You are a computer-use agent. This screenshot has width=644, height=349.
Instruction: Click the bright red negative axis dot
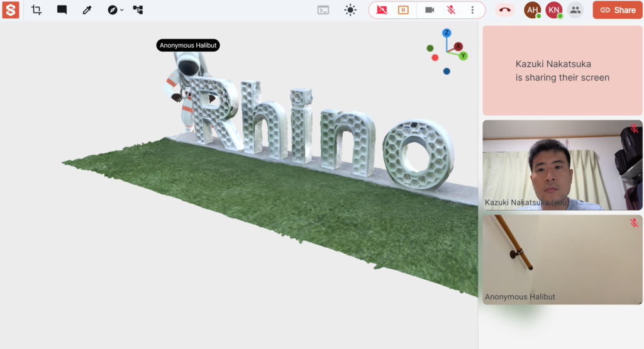coord(435,57)
